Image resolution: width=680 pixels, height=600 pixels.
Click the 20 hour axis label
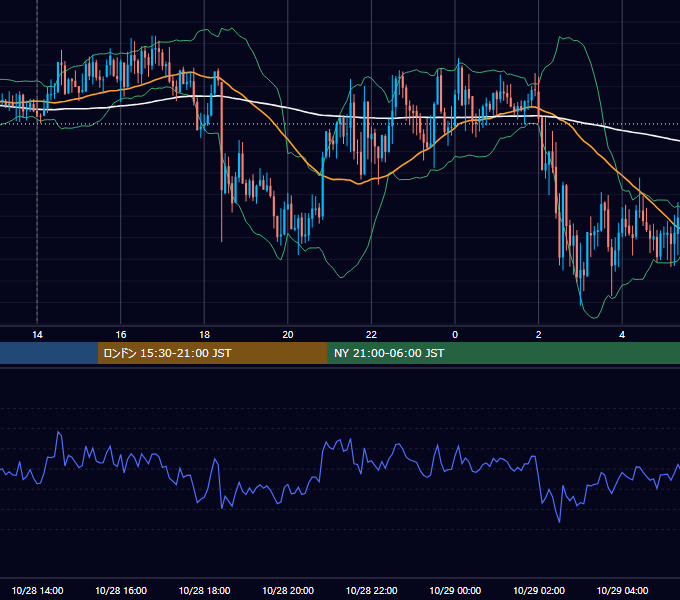coord(288,335)
